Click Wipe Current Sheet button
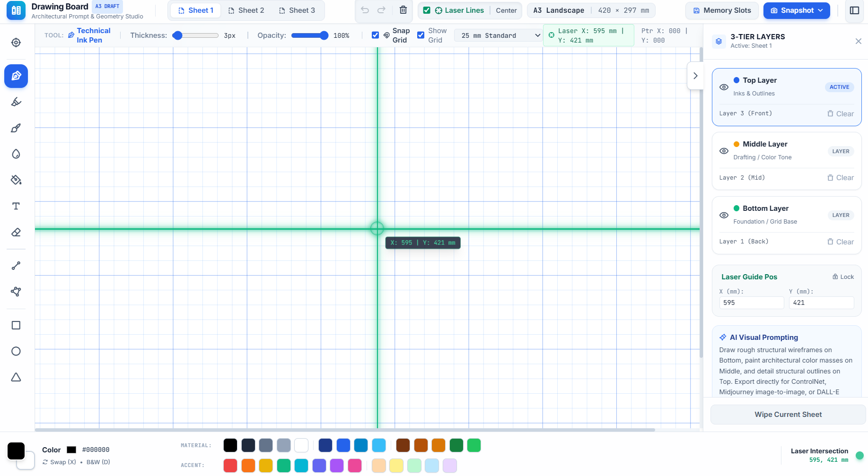The width and height of the screenshot is (868, 476). (x=788, y=415)
